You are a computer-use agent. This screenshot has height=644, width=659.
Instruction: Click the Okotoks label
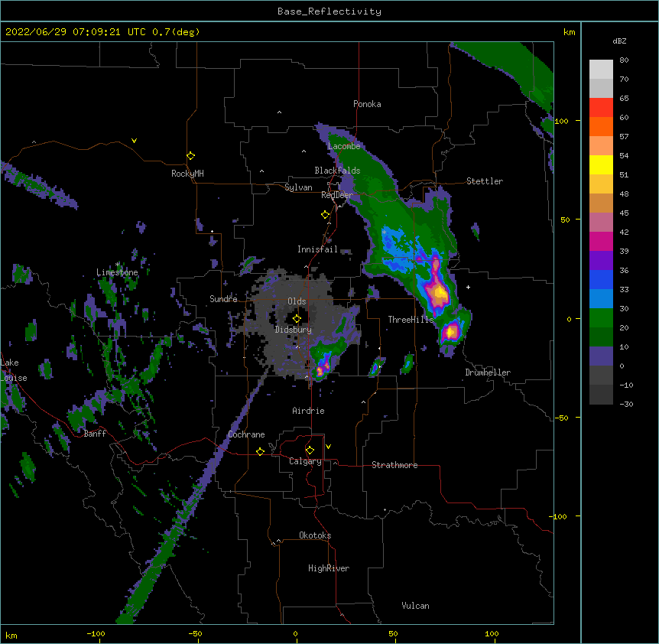click(x=315, y=535)
